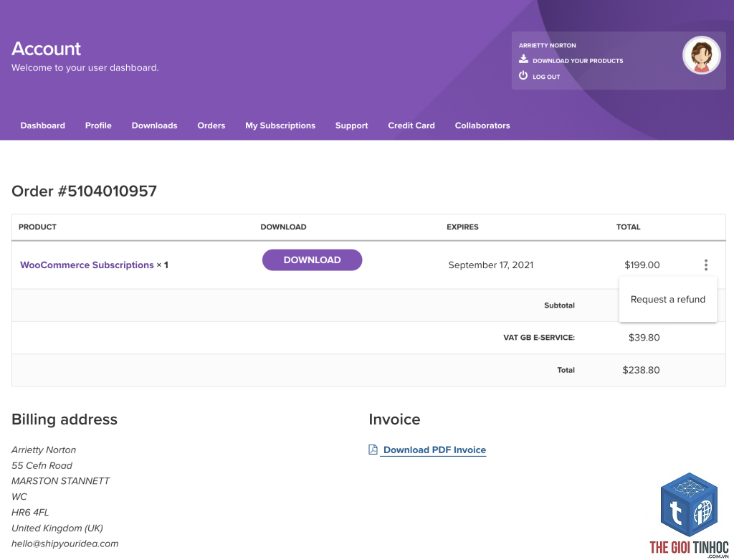This screenshot has width=734, height=560.
Task: Click the VAT GB E-SERVICE label
Action: tap(539, 338)
